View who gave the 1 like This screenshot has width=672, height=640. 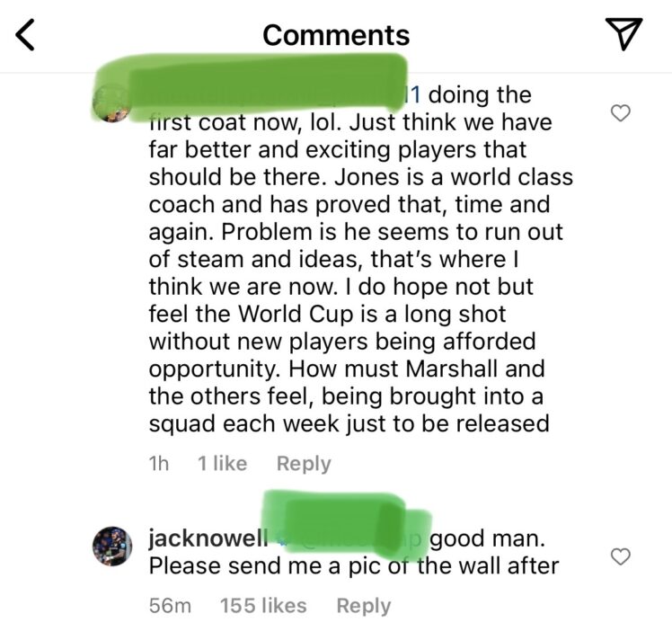point(223,464)
